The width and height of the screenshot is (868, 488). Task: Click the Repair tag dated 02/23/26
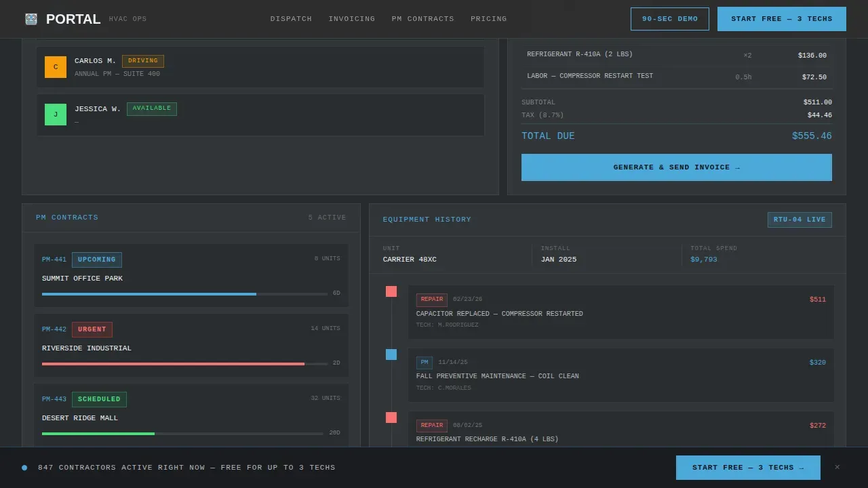(432, 300)
